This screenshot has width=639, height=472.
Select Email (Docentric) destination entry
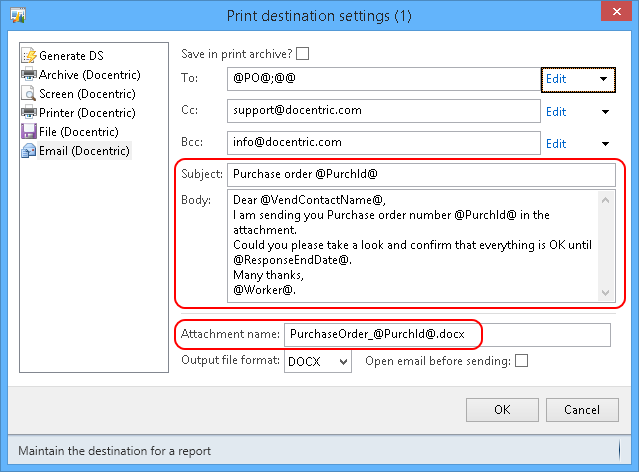pos(84,151)
